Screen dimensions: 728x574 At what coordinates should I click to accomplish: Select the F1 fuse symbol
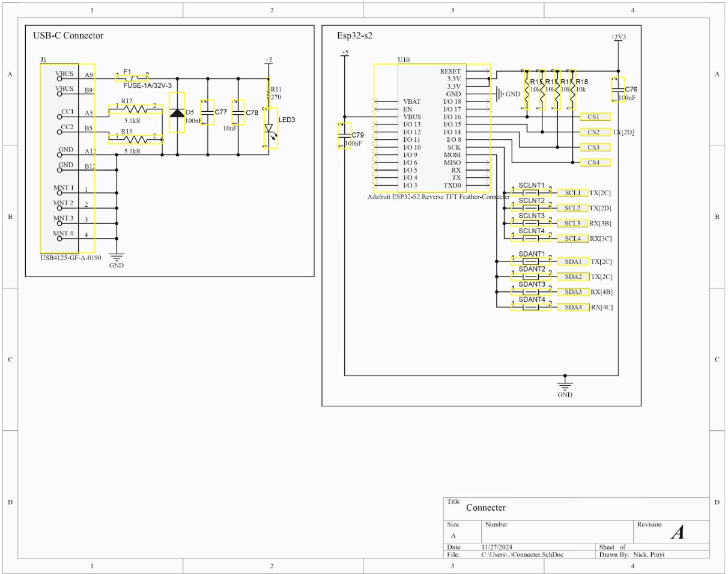pos(132,78)
